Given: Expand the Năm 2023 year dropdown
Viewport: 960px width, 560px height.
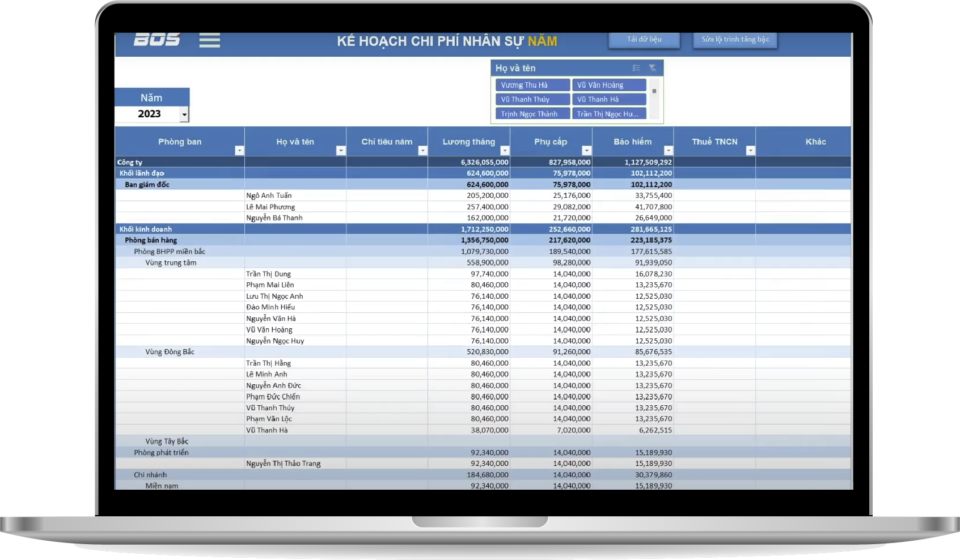Looking at the screenshot, I should click(184, 114).
